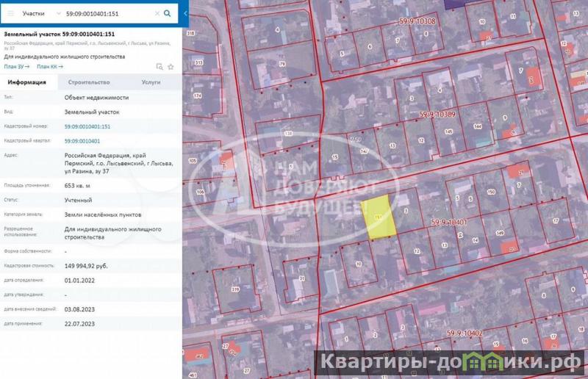The image size is (588, 379).
Task: Click the find-on-map icon beside star
Action: click(x=159, y=66)
